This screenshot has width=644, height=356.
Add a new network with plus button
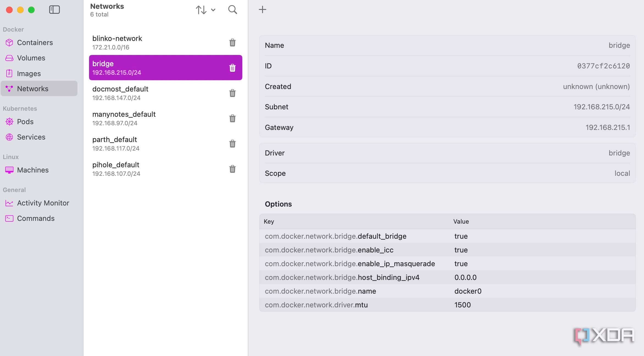tap(262, 10)
